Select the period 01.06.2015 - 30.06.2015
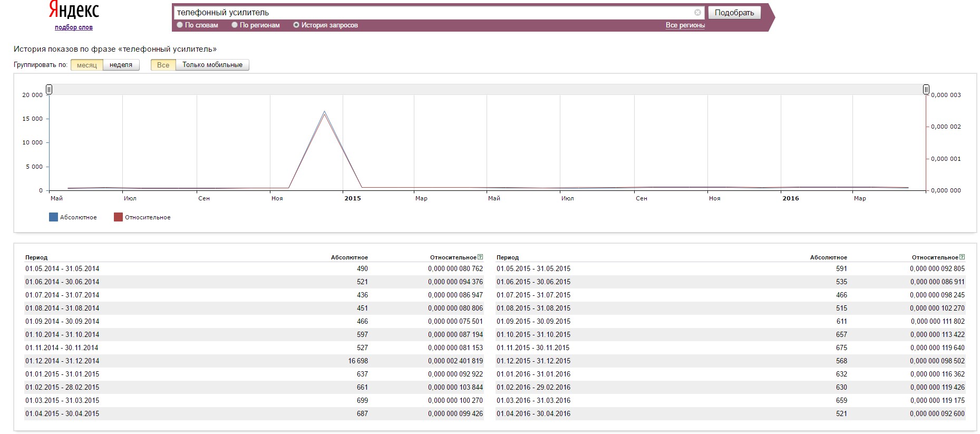This screenshot has width=980, height=434. pos(533,282)
